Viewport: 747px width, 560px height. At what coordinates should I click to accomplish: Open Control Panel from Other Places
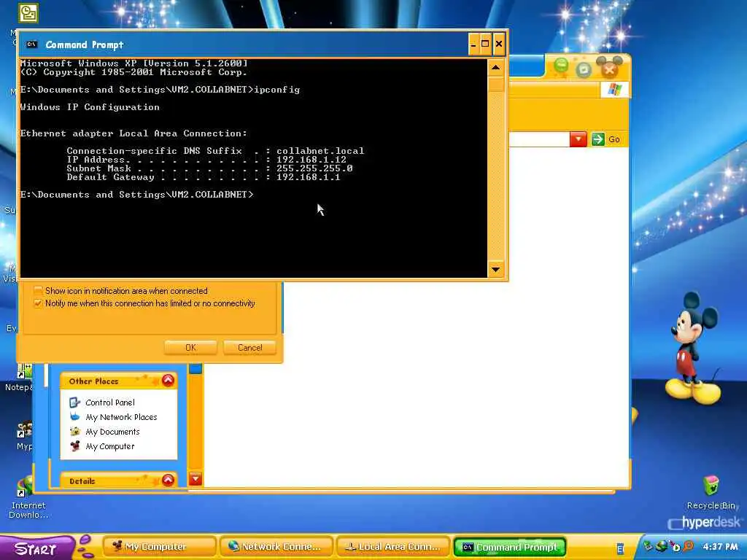pos(109,402)
